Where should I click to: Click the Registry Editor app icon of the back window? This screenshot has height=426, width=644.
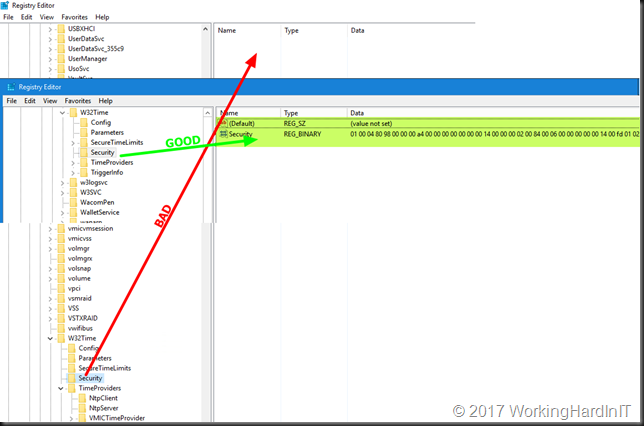point(5,5)
